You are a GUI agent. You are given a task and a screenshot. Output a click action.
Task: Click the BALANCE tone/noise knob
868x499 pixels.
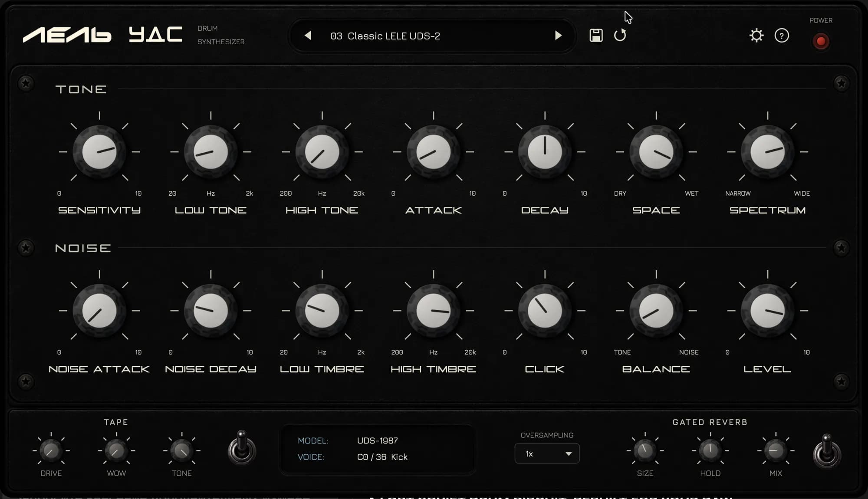pos(656,311)
